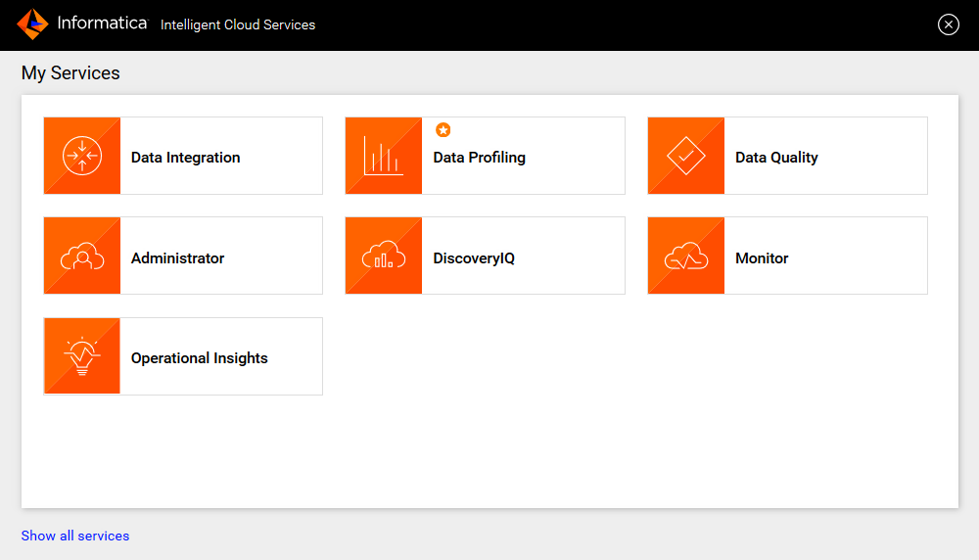Close the My Services panel
Screen dimensions: 979x560
948,25
